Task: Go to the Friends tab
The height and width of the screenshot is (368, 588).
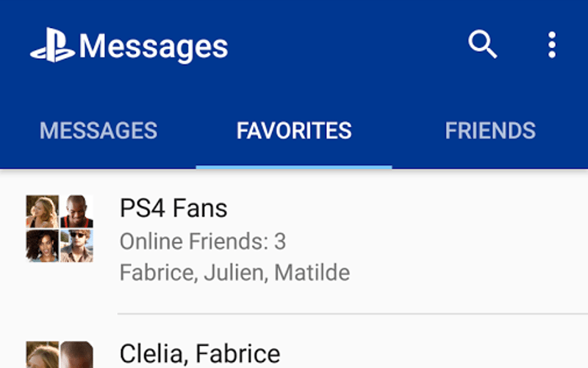Action: (490, 131)
